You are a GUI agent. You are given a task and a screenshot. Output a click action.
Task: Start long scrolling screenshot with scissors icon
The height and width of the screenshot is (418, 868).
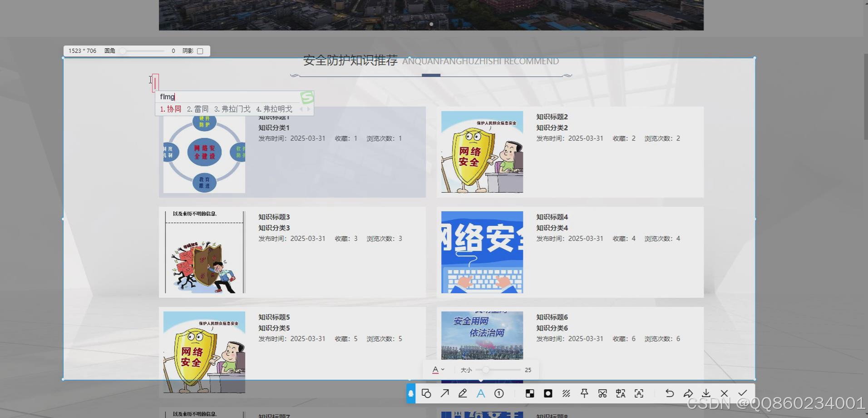602,393
